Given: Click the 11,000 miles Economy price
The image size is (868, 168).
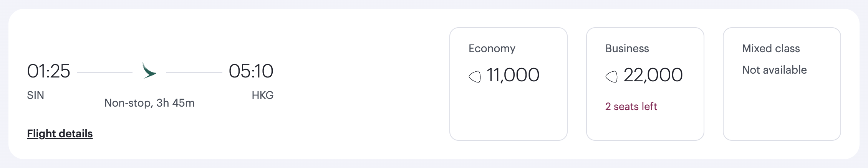Looking at the screenshot, I should (x=513, y=75).
